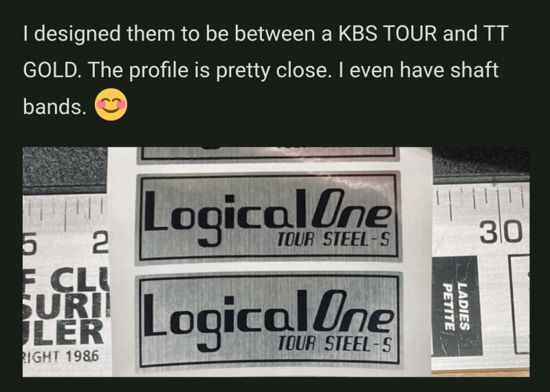Click the dark foam at the photo's top-left corner
550x392 pixels.
click(65, 170)
